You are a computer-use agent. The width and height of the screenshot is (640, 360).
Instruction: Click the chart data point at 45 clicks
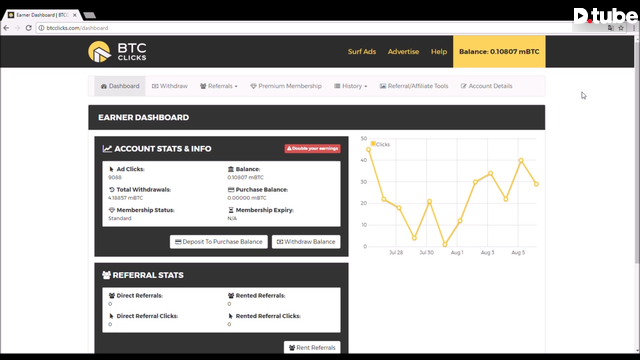coord(369,150)
